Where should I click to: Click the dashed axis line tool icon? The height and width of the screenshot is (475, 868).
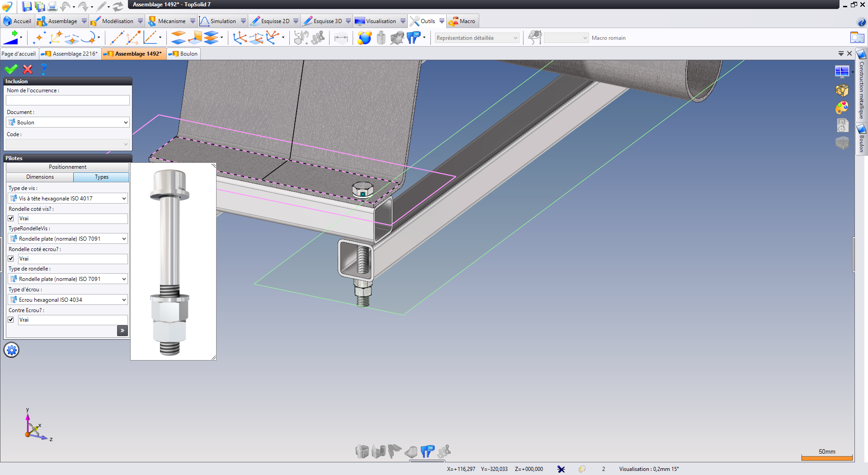click(x=117, y=38)
